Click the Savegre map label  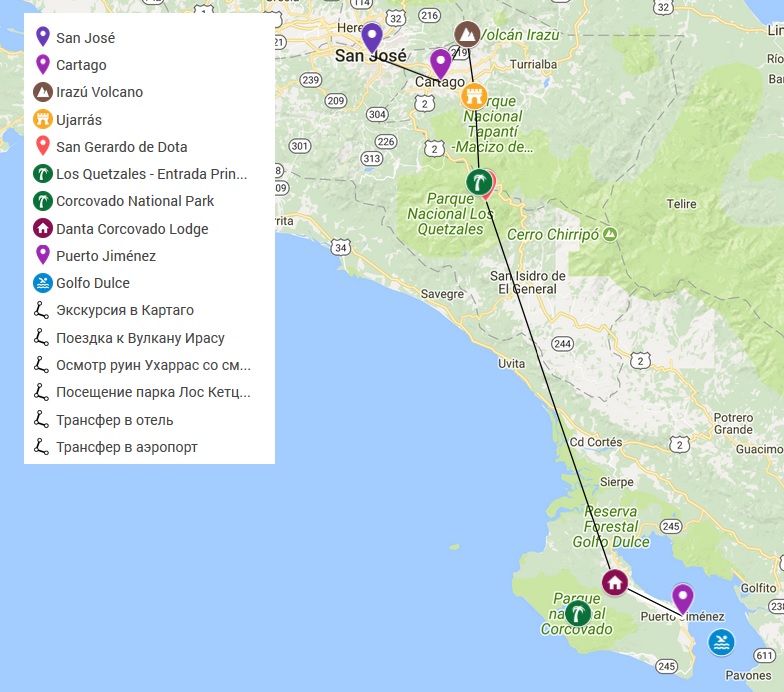click(442, 294)
